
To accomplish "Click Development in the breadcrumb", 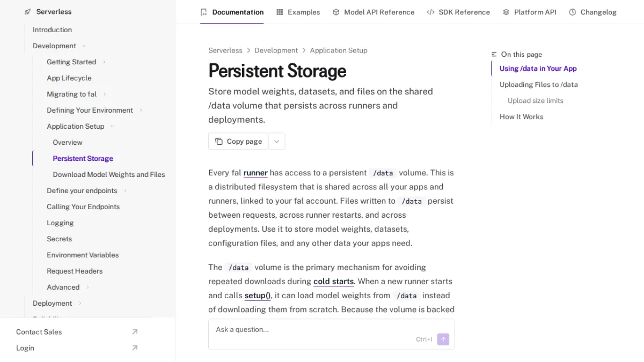I will 276,50.
